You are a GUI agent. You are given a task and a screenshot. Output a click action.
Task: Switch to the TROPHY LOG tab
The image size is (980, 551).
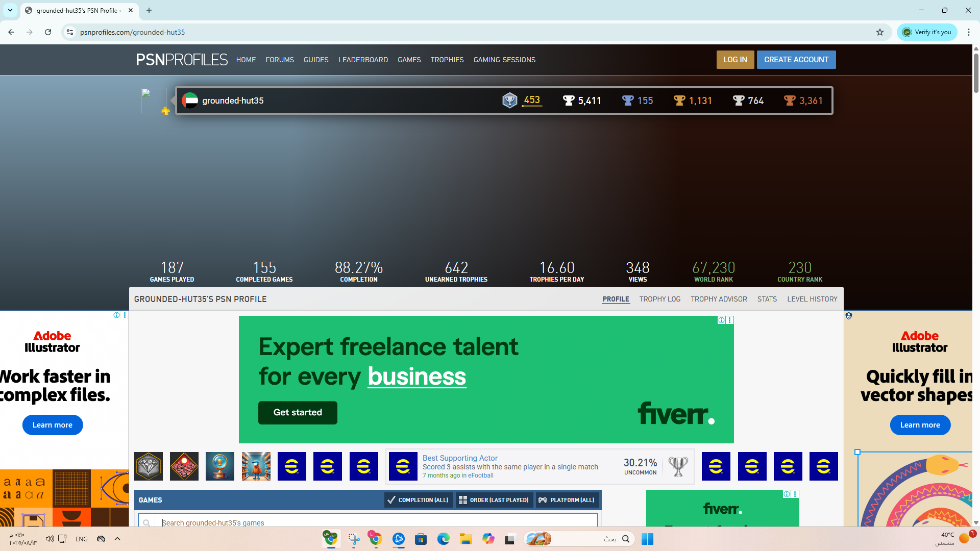(660, 299)
